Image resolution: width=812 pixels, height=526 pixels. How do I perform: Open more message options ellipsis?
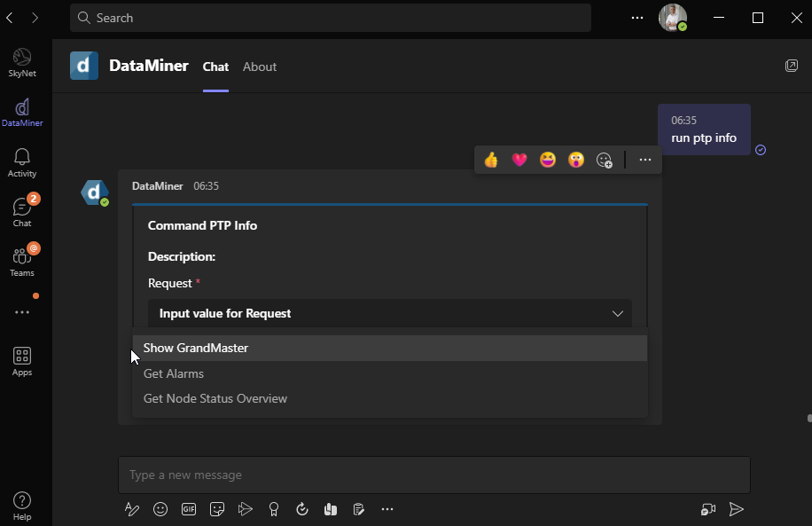click(x=645, y=160)
